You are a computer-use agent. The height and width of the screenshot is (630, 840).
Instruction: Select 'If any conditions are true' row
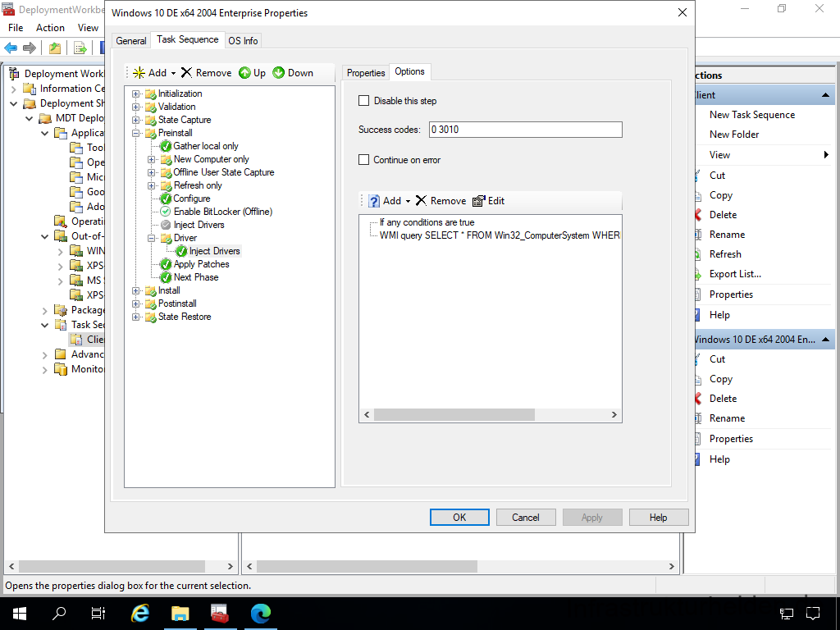click(x=427, y=222)
